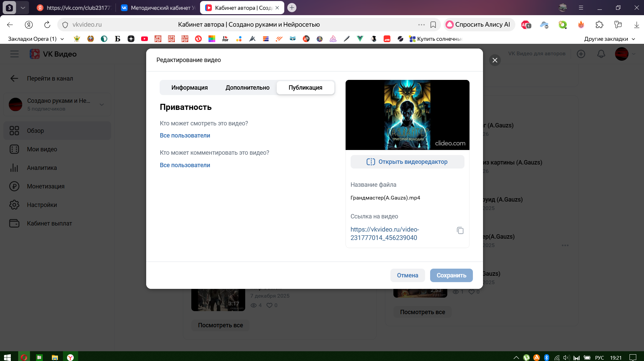Image resolution: width=644 pixels, height=361 pixels.
Task: Expand the Другие закладки bookmarks dropdown
Action: (x=609, y=39)
